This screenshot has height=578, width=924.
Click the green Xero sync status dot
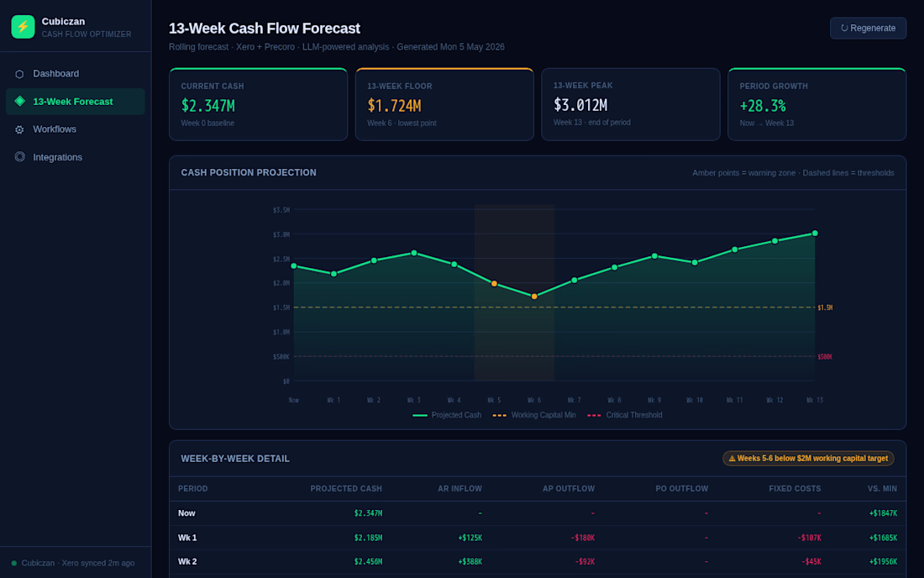[14, 563]
